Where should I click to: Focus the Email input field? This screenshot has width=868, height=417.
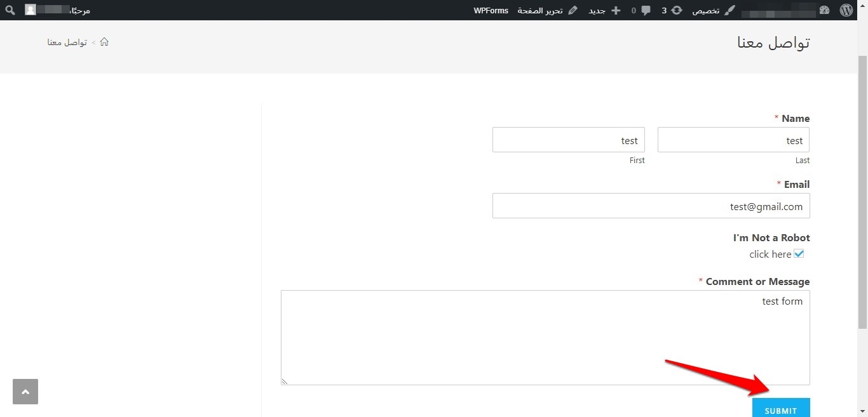click(x=651, y=206)
